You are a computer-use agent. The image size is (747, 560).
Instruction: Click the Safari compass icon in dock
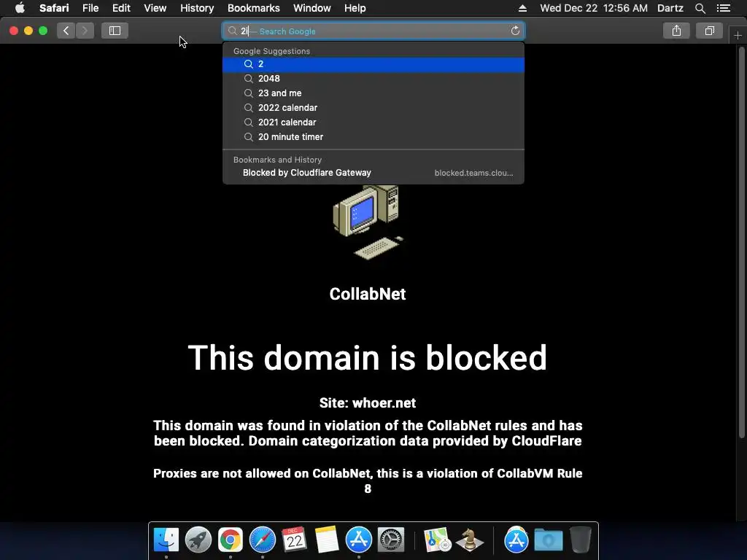pyautogui.click(x=263, y=540)
